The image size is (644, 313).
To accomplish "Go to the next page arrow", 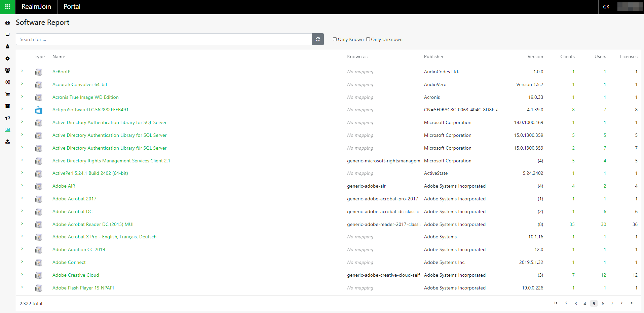I will pos(622,303).
